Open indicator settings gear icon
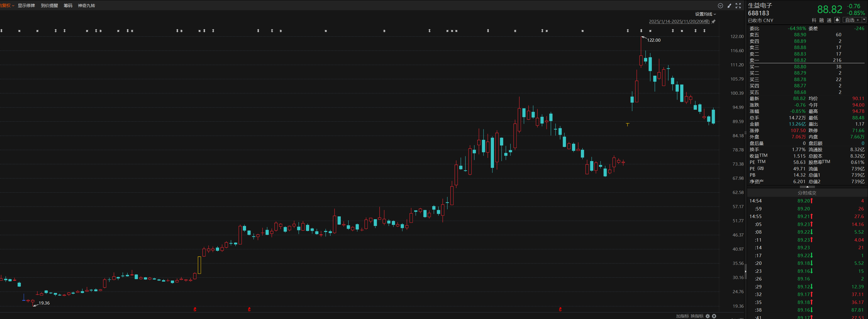This screenshot has width=868, height=319. pos(708,316)
